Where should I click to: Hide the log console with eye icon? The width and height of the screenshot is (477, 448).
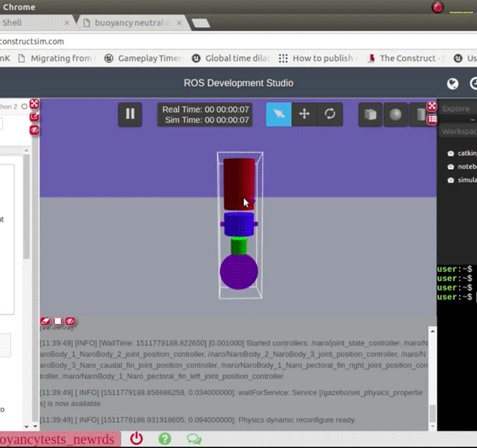[70, 321]
